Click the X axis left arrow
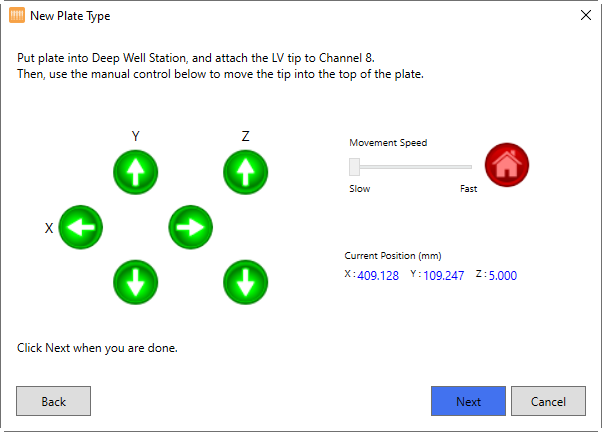The height and width of the screenshot is (432, 602). point(81,228)
